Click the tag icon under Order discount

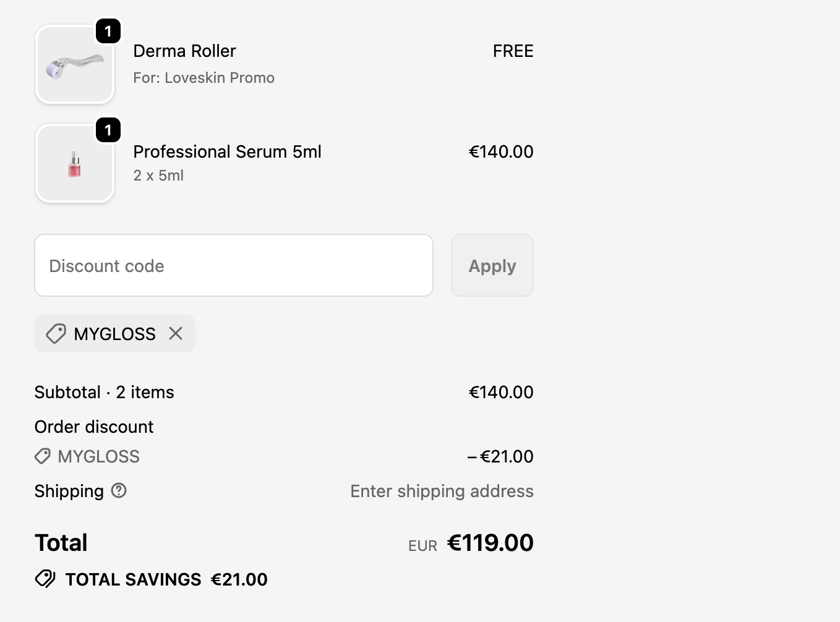click(43, 456)
